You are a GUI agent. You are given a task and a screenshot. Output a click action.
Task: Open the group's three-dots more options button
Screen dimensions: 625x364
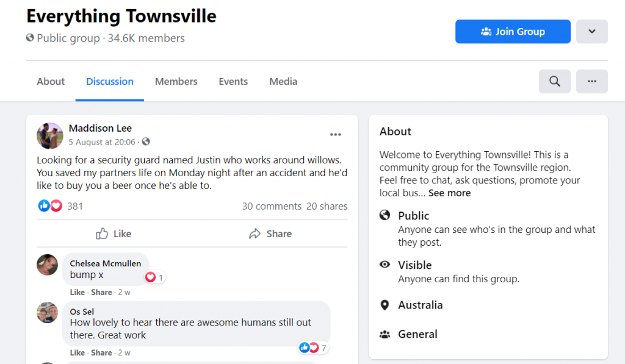click(x=591, y=81)
